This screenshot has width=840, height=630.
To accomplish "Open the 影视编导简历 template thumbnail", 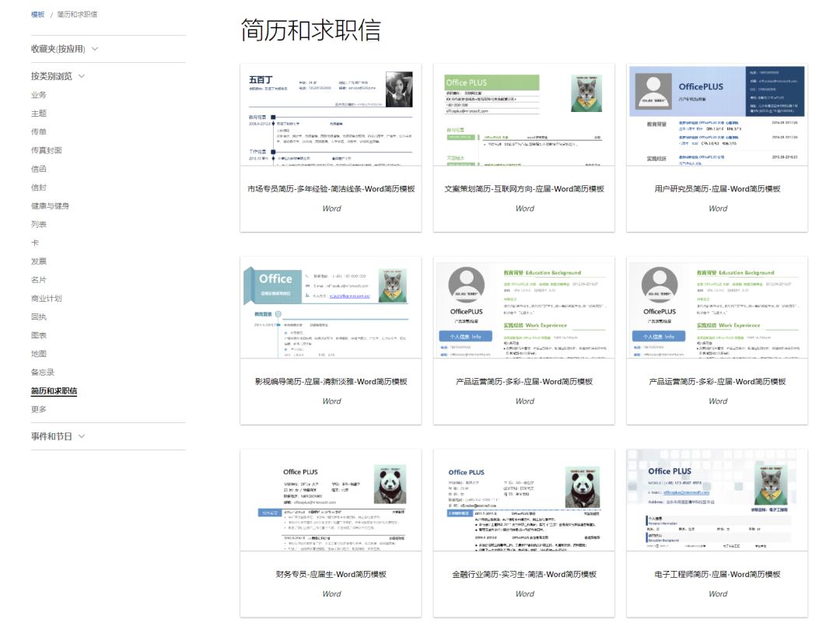I will pos(331,308).
